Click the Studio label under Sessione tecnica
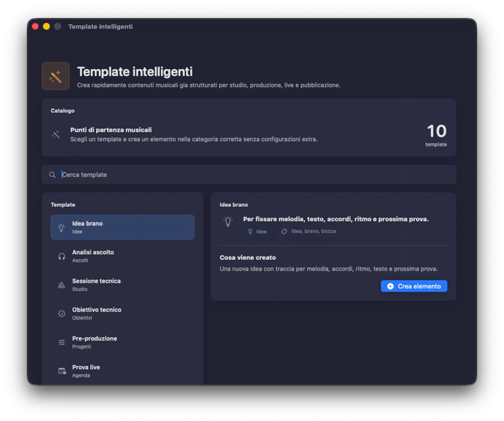 tap(80, 289)
